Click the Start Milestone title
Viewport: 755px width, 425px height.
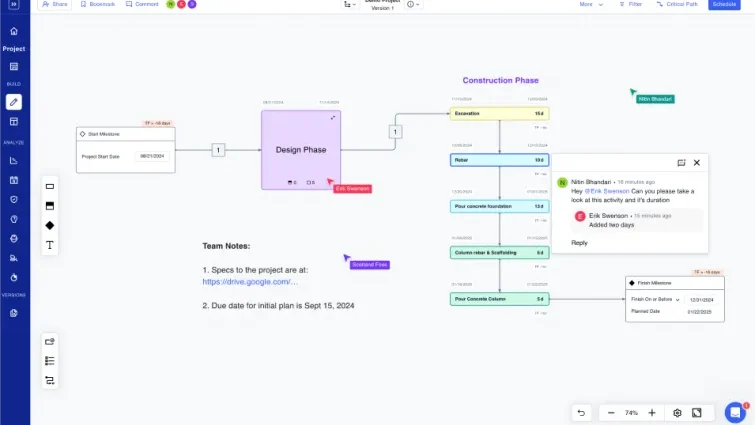[104, 134]
